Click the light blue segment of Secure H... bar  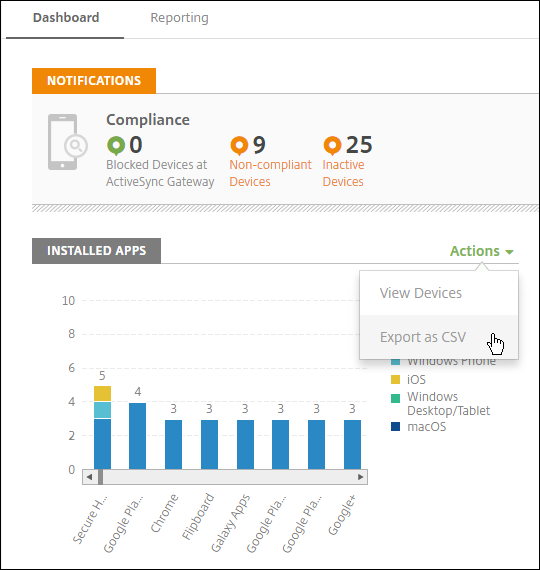[x=102, y=410]
